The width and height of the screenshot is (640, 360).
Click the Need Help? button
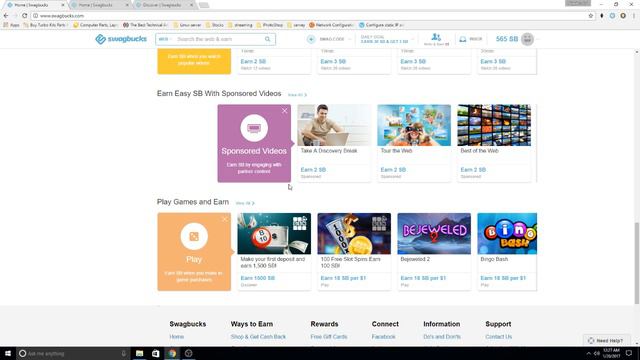pyautogui.click(x=606, y=340)
